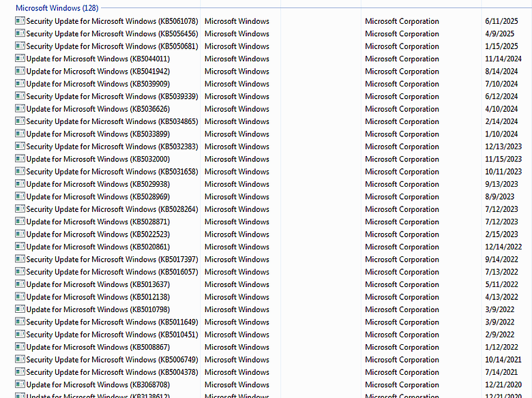Select Security Update for Microsoft Windows (KB5061078)
Image resolution: width=532 pixels, height=398 pixels.
113,21
